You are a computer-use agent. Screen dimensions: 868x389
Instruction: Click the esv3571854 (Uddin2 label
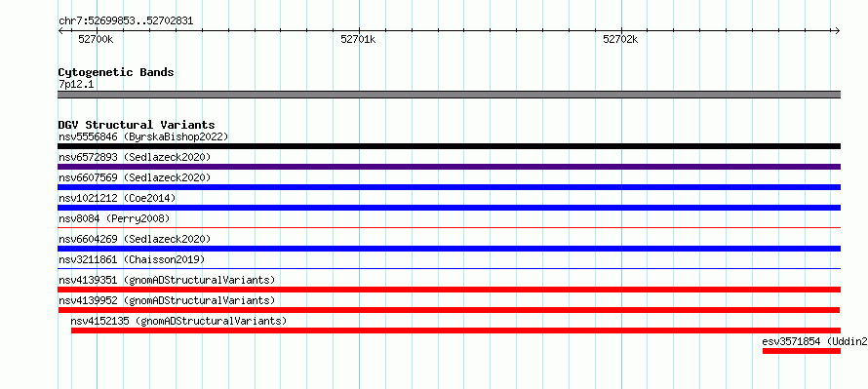point(815,341)
